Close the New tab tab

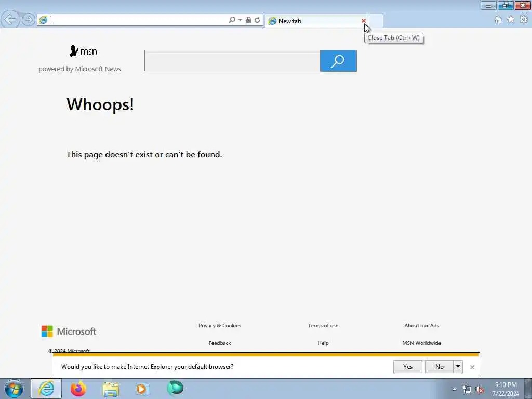363,21
